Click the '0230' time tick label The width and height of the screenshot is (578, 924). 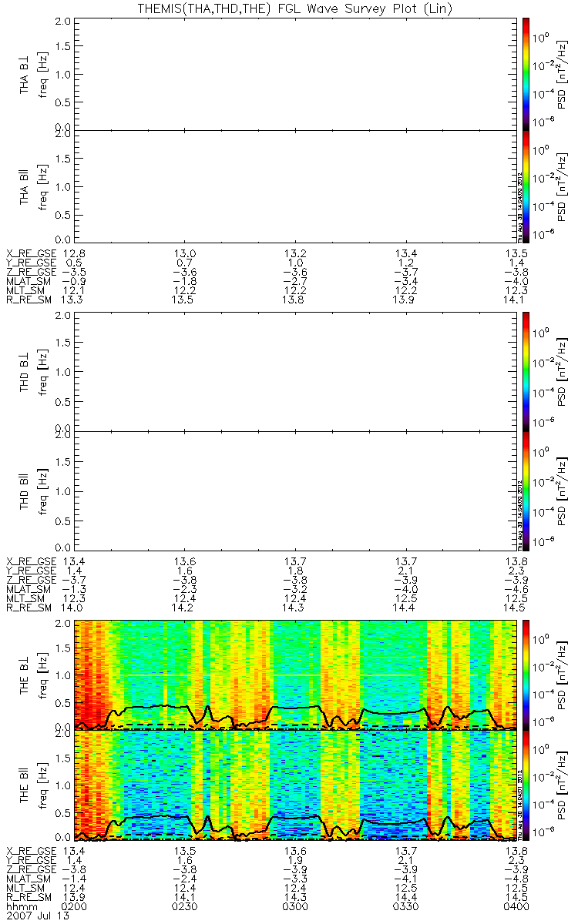186,908
